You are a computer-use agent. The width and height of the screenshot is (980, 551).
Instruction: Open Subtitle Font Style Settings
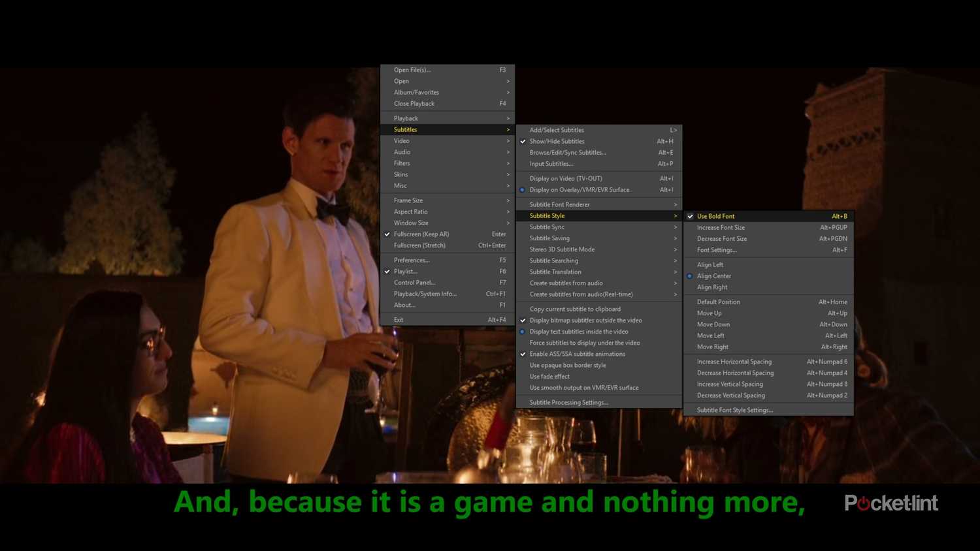734,410
